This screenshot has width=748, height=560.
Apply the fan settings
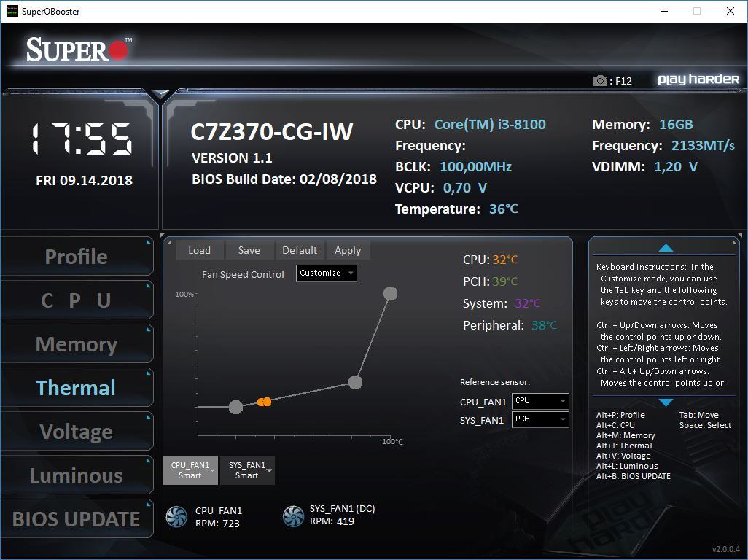(348, 250)
